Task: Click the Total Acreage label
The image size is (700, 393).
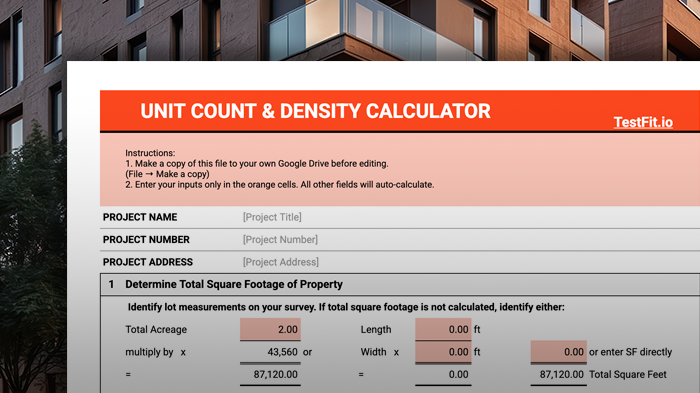Action: [x=156, y=330]
